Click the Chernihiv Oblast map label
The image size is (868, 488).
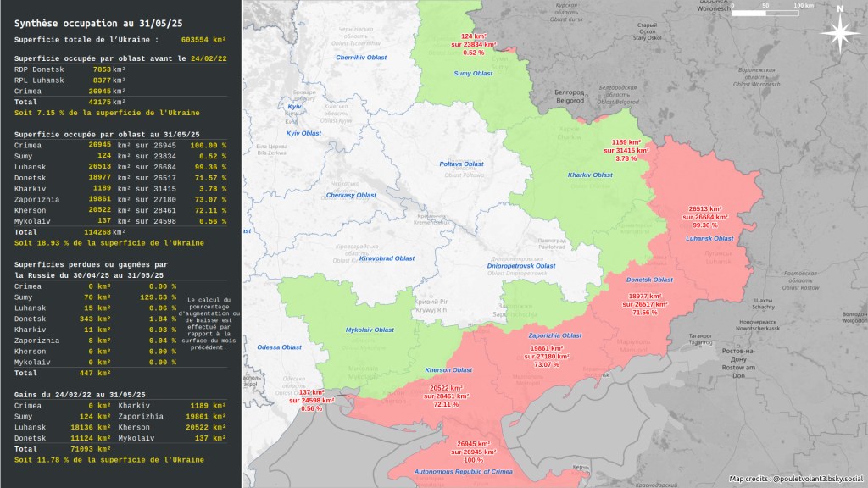tap(361, 58)
